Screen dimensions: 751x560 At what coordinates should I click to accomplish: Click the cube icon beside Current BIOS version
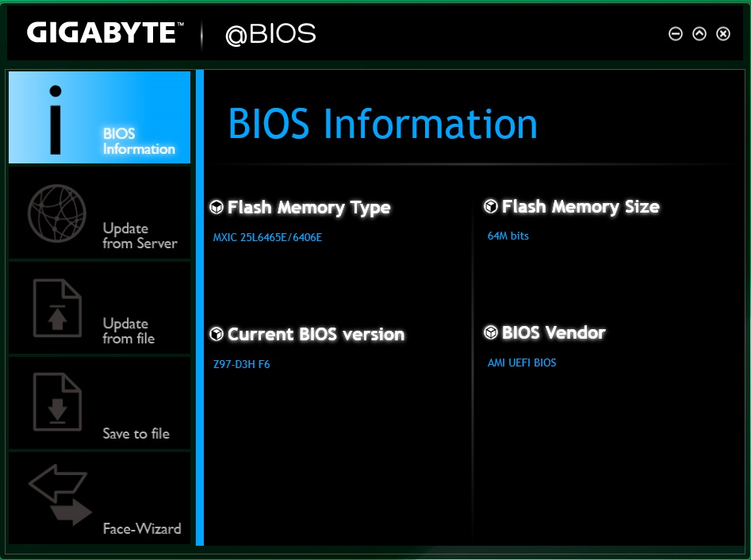[216, 335]
